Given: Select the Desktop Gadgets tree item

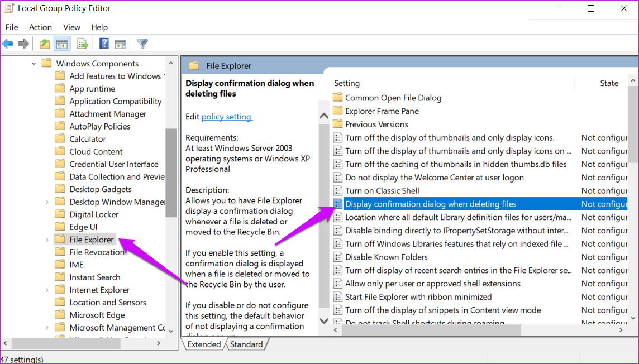Looking at the screenshot, I should pos(100,189).
